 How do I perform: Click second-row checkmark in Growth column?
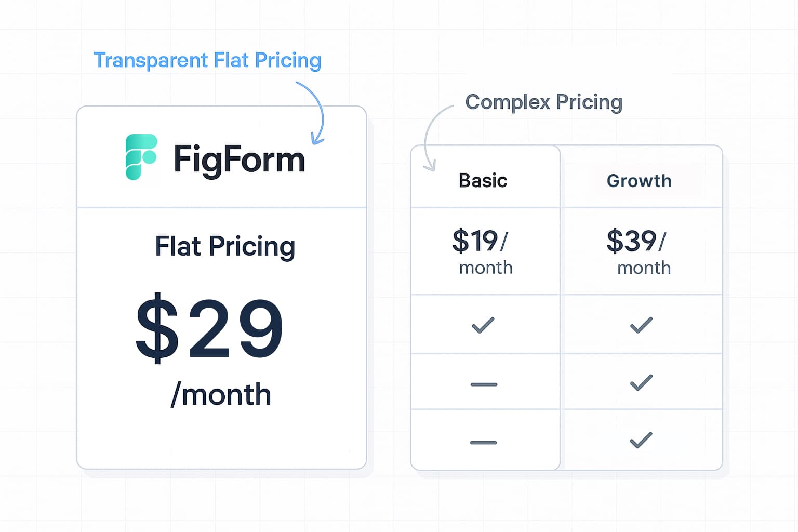[641, 382]
